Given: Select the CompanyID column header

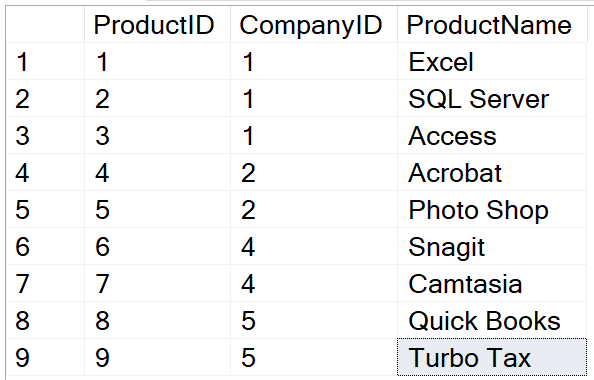Looking at the screenshot, I should click(x=314, y=25).
